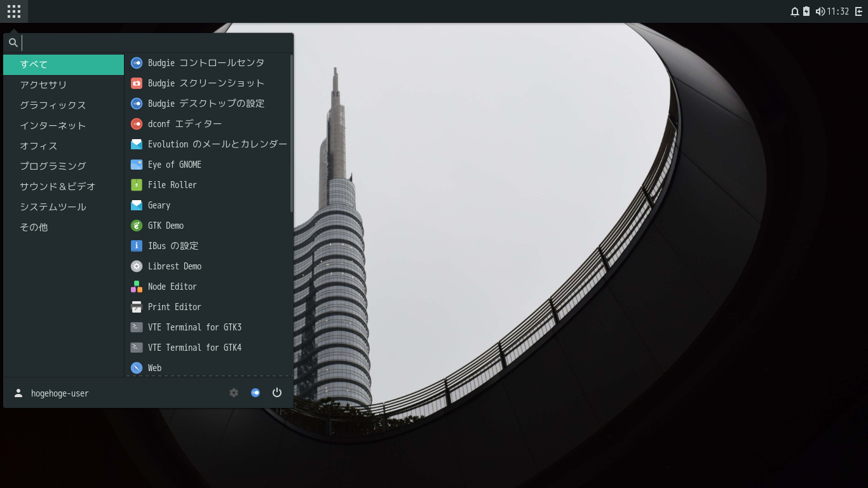Open the notifications bell in the top panel
The width and height of the screenshot is (868, 488).
[x=794, y=11]
